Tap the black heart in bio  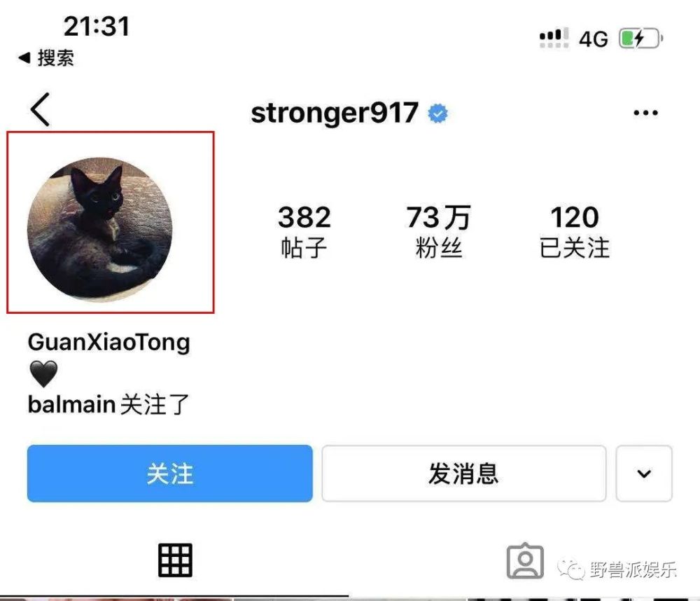[x=43, y=374]
